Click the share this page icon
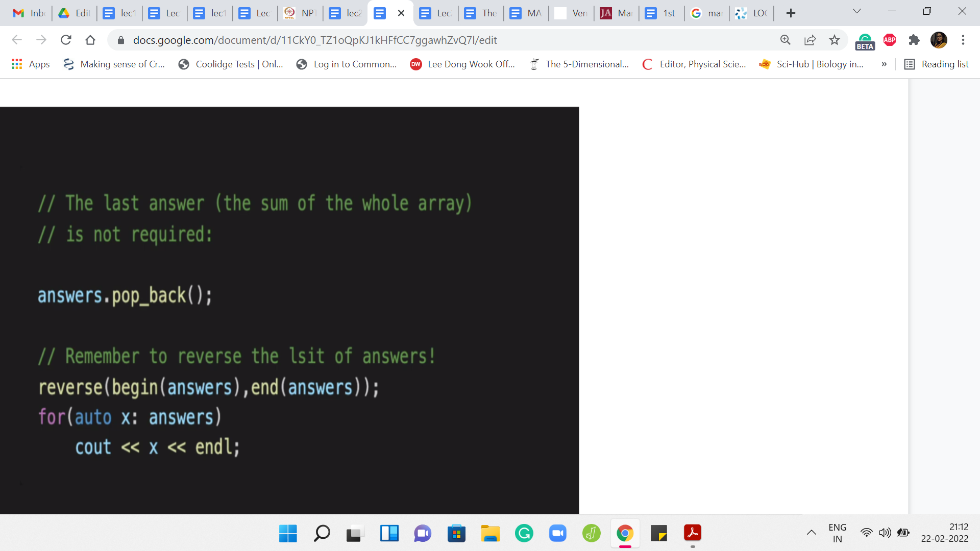Screen dimensions: 980x551 pos(810,40)
